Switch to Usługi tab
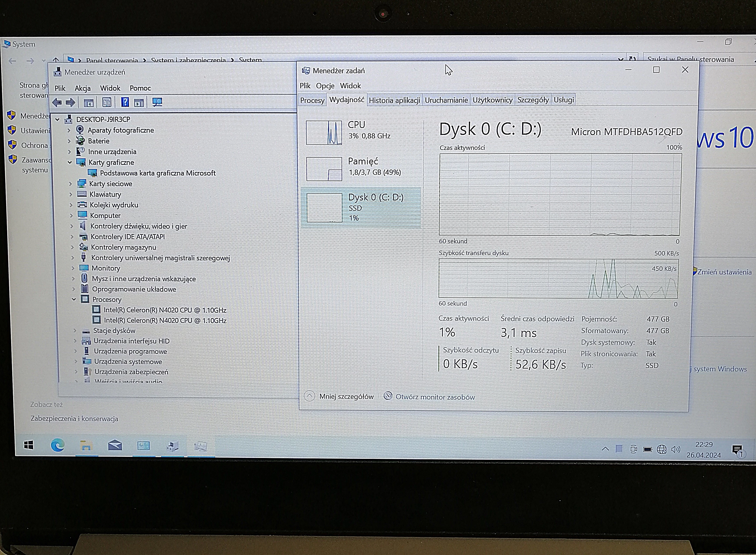Viewport: 756px width, 555px height. (564, 100)
